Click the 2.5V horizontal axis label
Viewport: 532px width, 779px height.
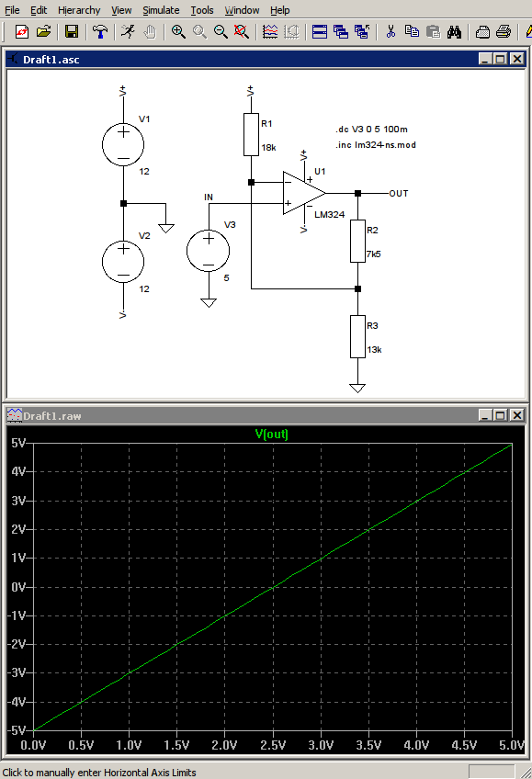tap(273, 745)
